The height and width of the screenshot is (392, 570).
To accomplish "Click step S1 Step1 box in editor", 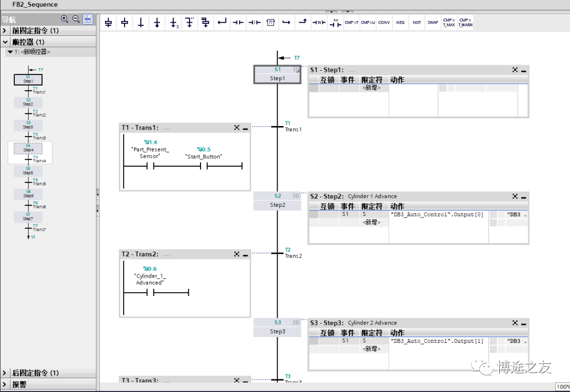I will 278,74.
